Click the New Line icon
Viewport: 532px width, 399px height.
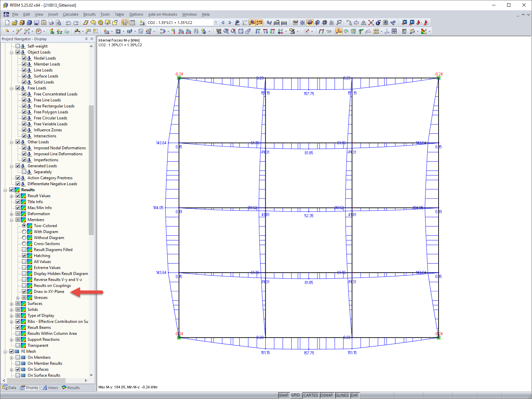click(x=19, y=31)
